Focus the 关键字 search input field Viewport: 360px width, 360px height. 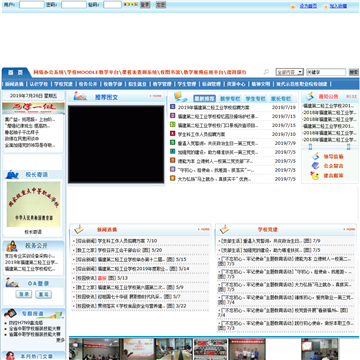pos(326,72)
